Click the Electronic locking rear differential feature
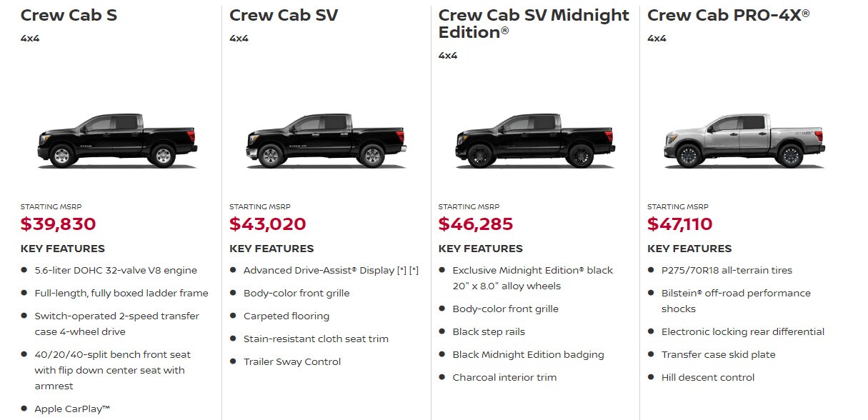The height and width of the screenshot is (420, 868). [x=743, y=332]
